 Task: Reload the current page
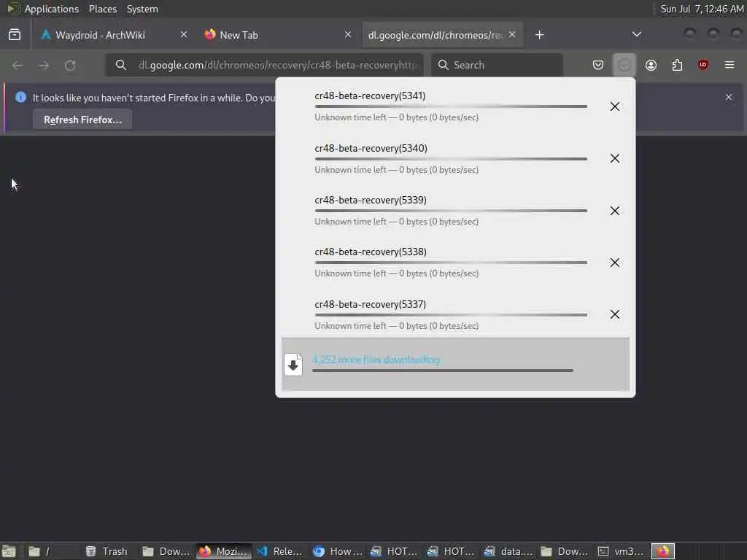click(70, 65)
